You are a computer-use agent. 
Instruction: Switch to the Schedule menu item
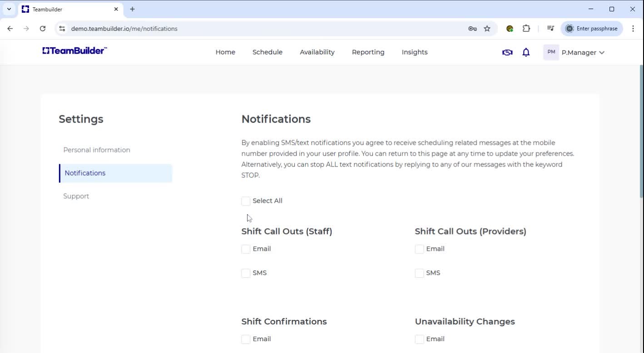tap(267, 52)
